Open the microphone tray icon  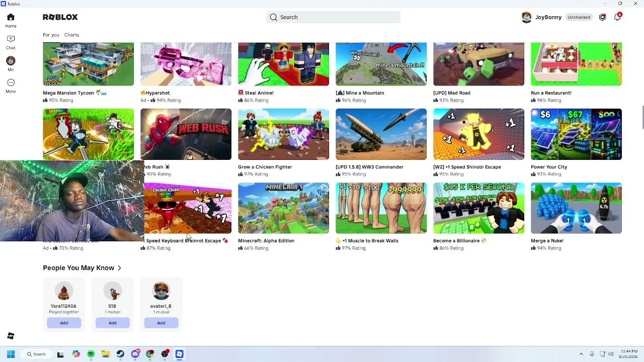(592, 354)
